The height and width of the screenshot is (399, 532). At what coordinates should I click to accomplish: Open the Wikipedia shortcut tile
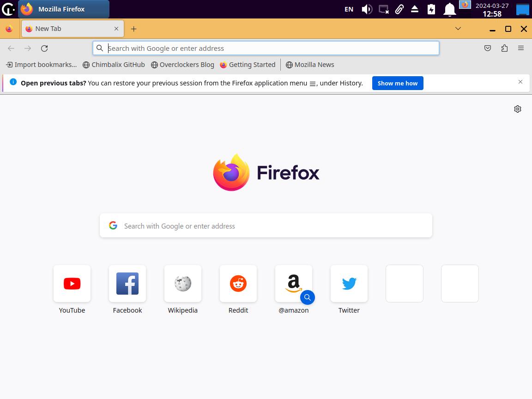click(x=183, y=284)
